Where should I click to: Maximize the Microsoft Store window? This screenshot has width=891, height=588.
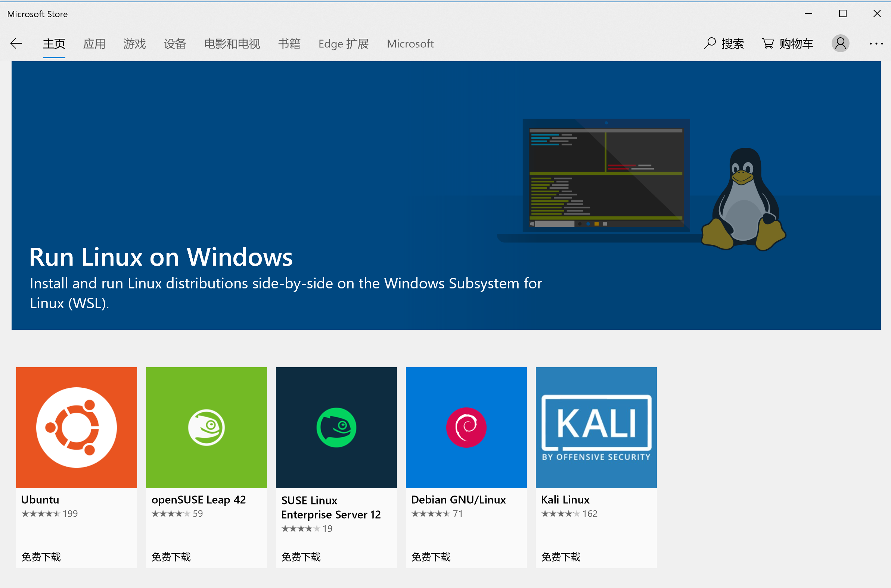pos(842,14)
